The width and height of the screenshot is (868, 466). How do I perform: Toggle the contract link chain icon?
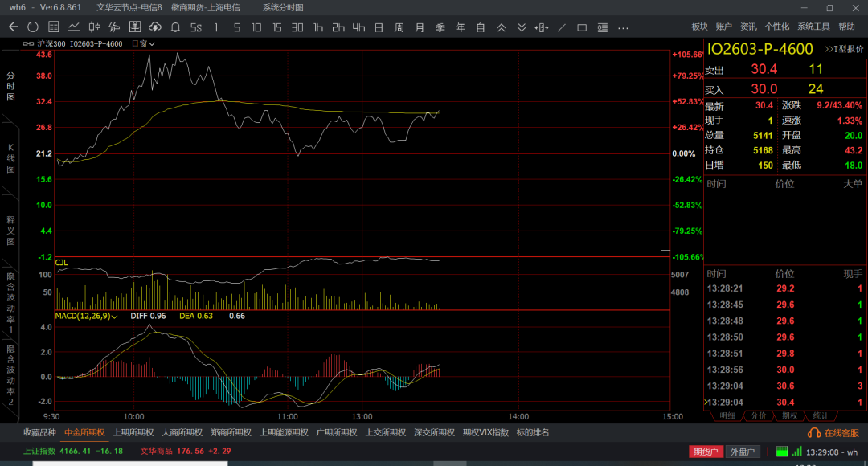29,43
